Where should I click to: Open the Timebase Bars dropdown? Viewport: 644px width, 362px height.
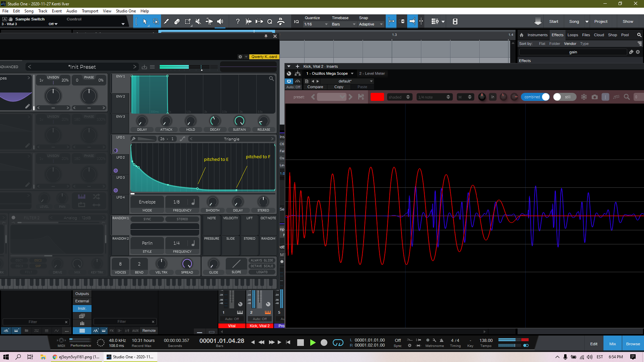click(343, 24)
